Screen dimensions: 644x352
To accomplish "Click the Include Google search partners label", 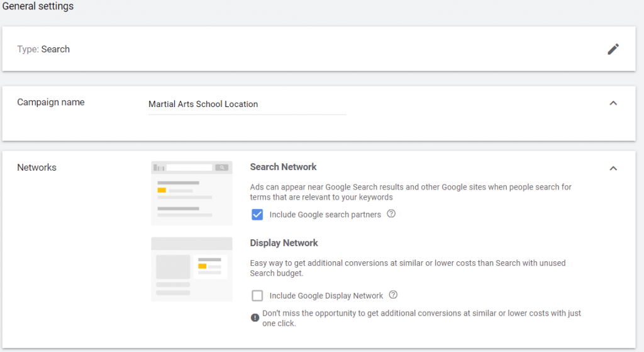I will (325, 215).
